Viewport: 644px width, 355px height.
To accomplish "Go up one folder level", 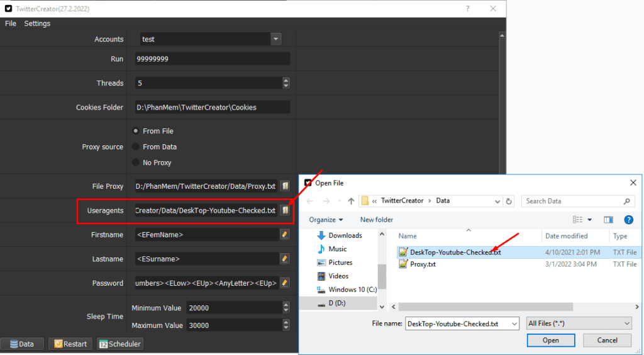I will pos(351,201).
